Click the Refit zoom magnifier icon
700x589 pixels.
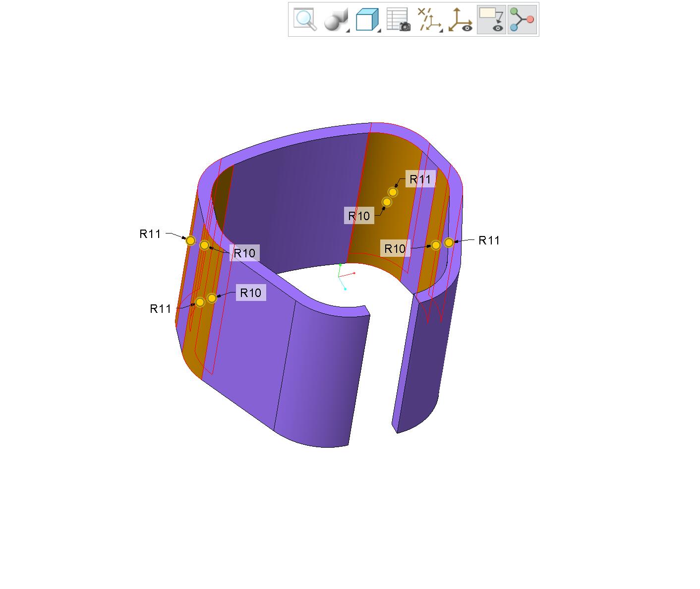pyautogui.click(x=305, y=19)
